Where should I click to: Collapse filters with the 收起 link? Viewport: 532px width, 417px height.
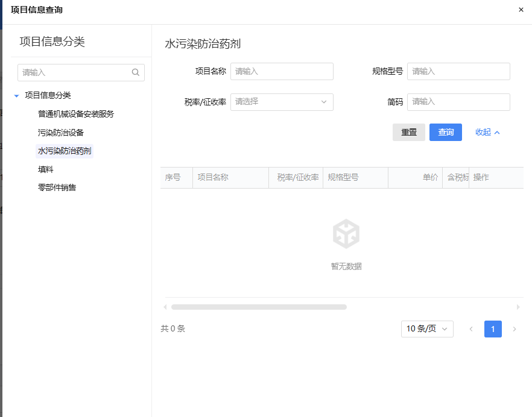click(487, 132)
